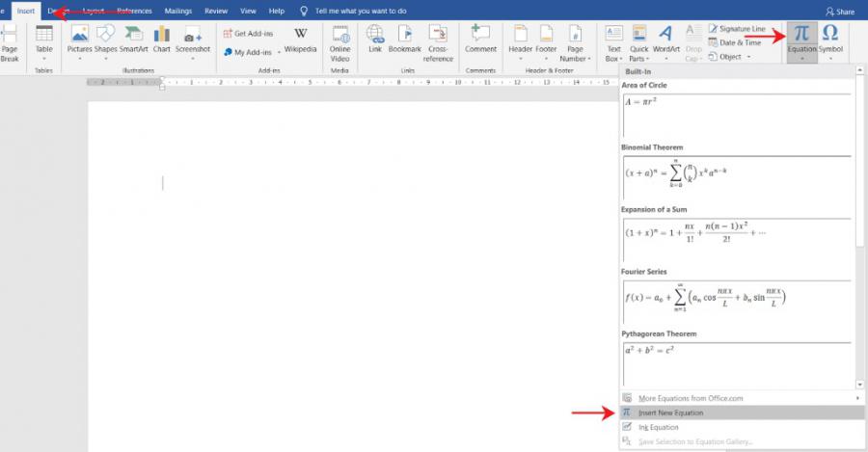Pick the Expansion of a Sum equation
Screen dimensions: 868x452
click(x=737, y=240)
